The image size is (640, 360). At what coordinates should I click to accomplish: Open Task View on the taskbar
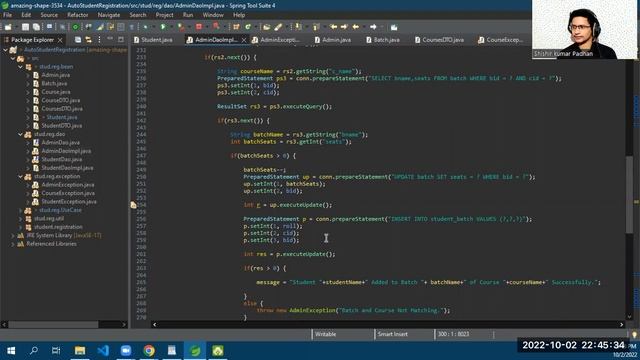(56, 351)
